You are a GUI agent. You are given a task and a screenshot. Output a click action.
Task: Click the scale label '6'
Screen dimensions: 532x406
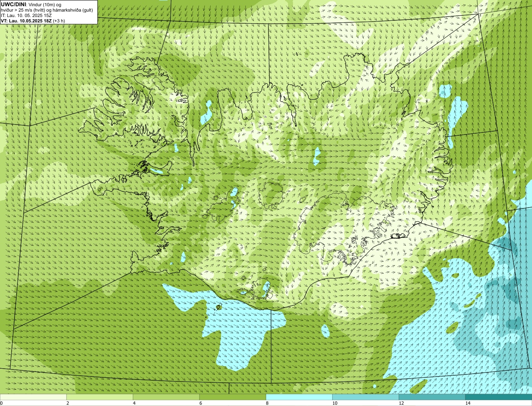click(200, 403)
